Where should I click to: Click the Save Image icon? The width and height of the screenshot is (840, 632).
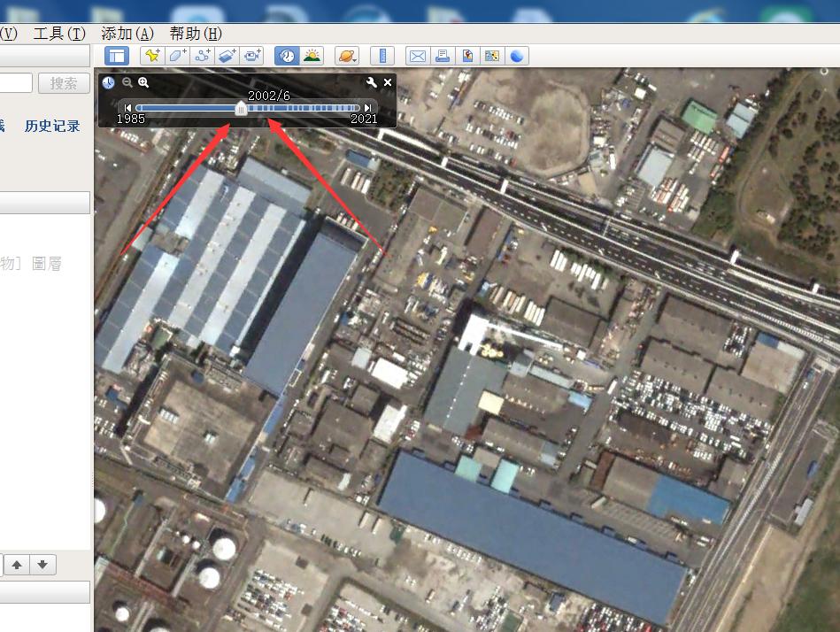tap(466, 55)
